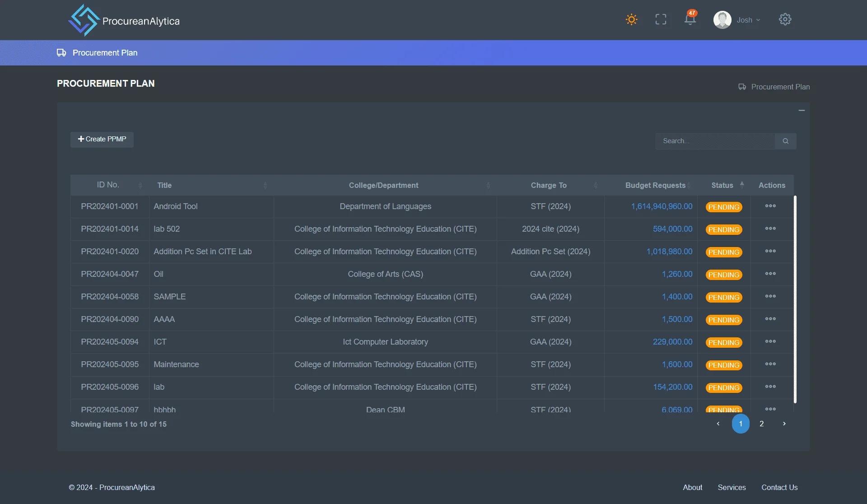The image size is (867, 504).
Task: Click budget amount 229,000.00
Action: click(x=672, y=342)
